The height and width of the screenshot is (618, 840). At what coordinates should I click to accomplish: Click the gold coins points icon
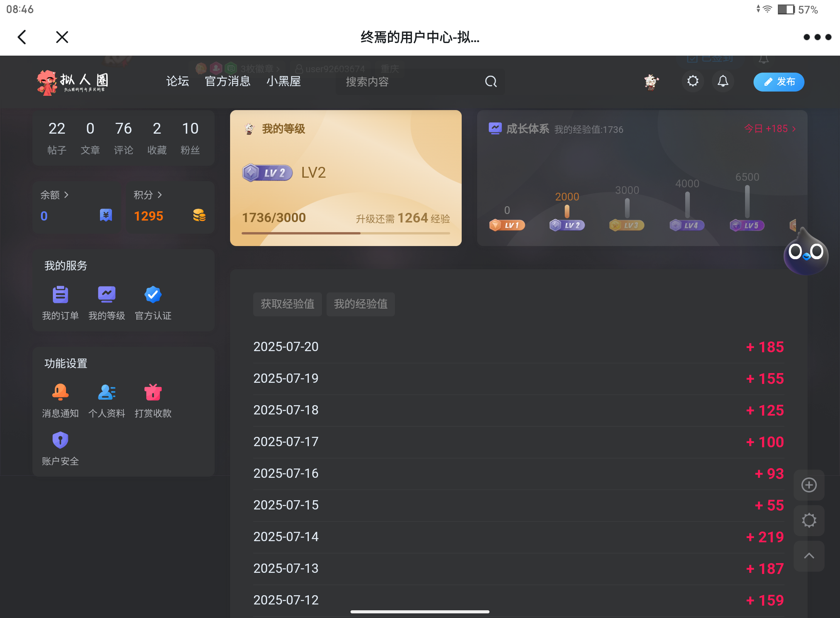(199, 215)
